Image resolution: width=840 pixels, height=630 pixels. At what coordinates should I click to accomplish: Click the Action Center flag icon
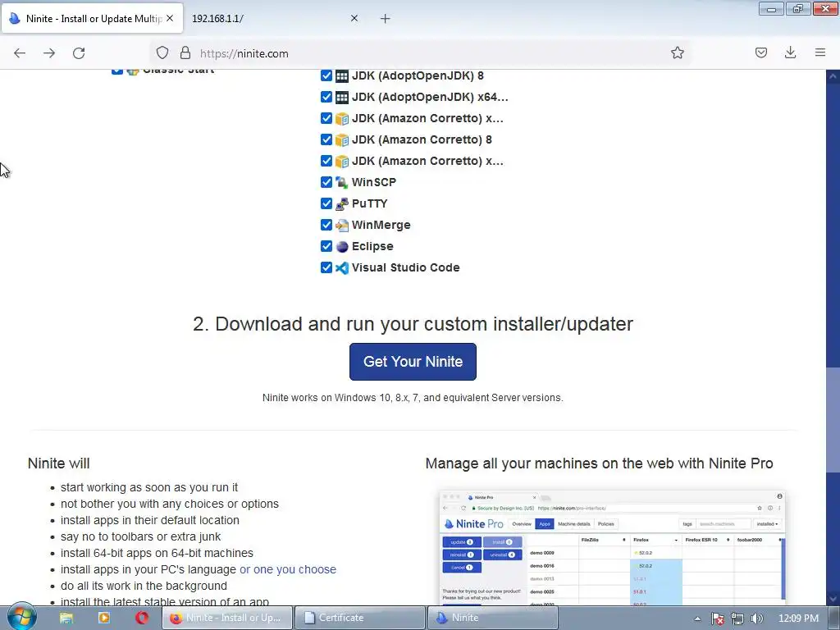(718, 619)
